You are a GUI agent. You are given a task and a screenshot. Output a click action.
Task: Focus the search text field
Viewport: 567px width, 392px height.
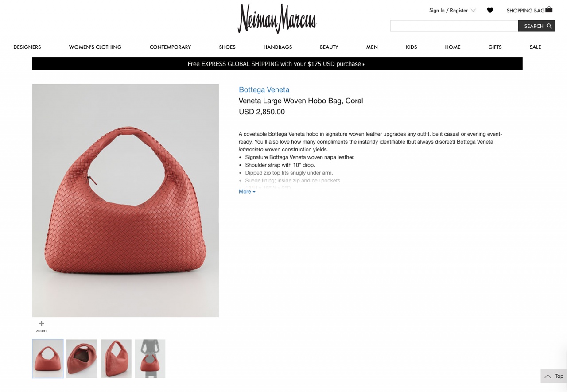(454, 26)
